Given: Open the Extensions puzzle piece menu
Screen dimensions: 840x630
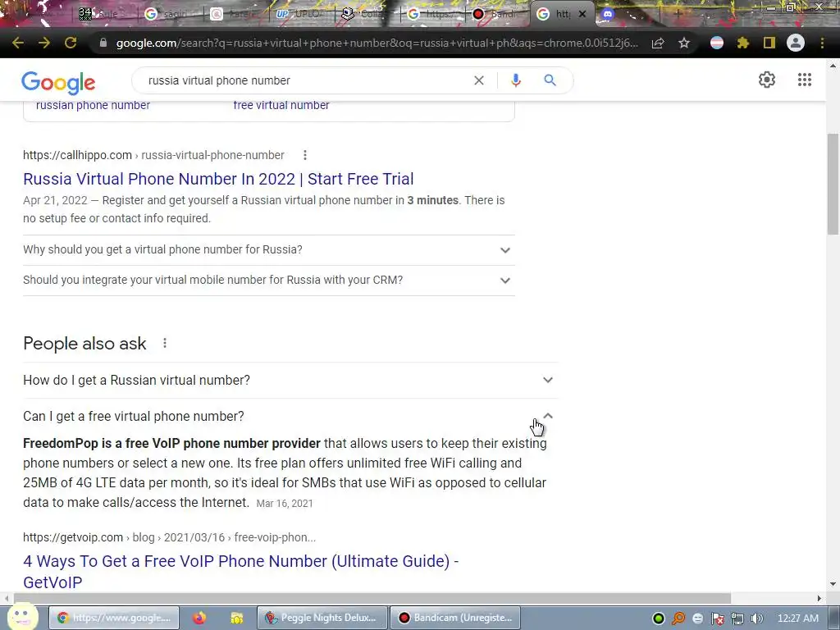Looking at the screenshot, I should (743, 43).
